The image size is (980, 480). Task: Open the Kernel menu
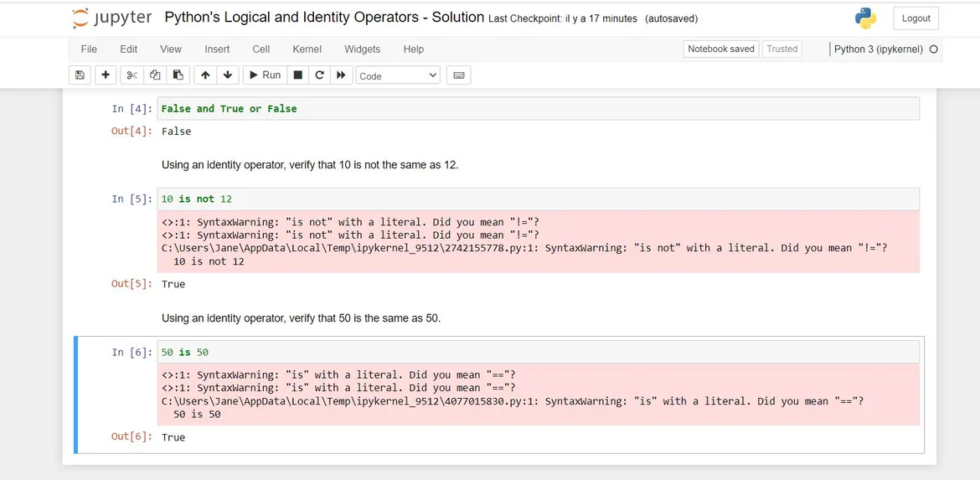click(x=307, y=49)
